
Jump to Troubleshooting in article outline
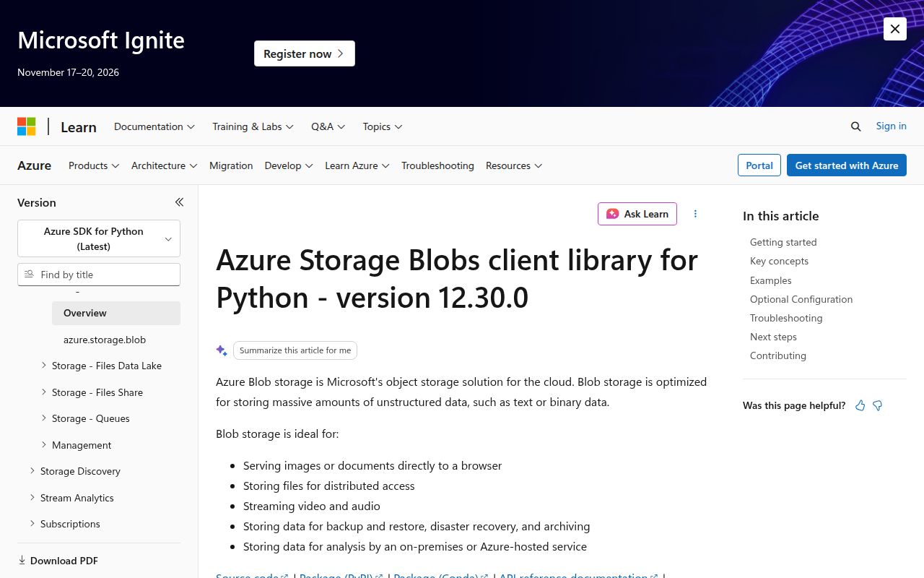pyautogui.click(x=786, y=318)
